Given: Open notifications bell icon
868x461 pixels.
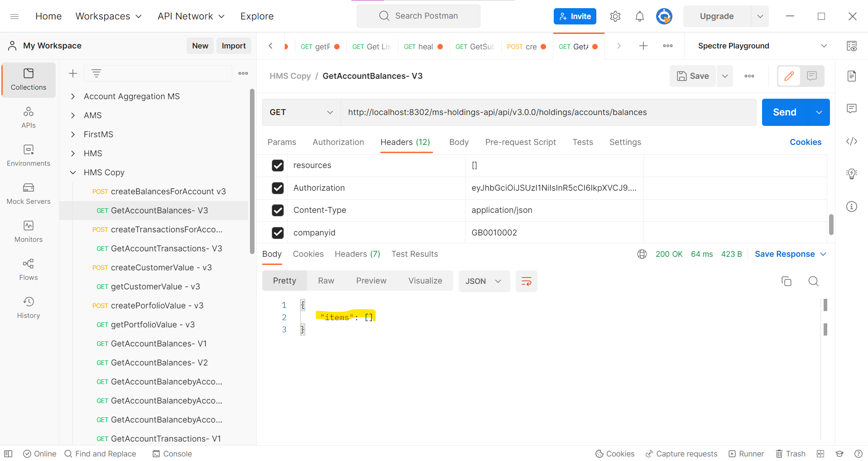Looking at the screenshot, I should 639,16.
